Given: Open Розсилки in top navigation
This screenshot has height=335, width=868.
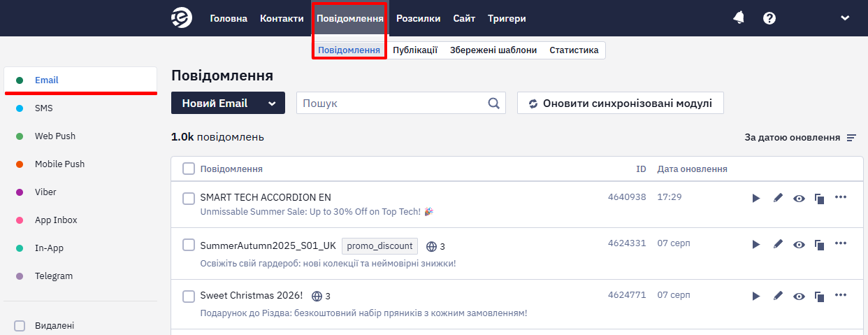Looking at the screenshot, I should coord(418,18).
